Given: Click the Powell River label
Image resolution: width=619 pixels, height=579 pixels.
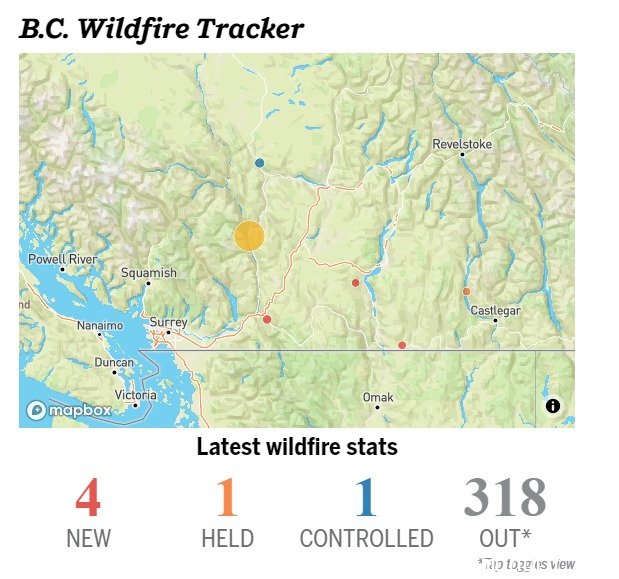Looking at the screenshot, I should [62, 259].
